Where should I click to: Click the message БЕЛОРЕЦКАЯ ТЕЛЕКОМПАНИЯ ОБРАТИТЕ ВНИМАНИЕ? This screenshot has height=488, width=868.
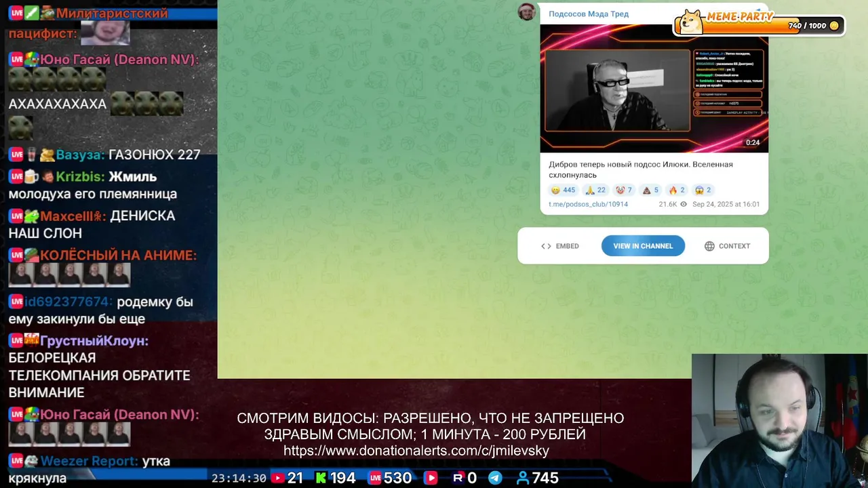point(99,375)
